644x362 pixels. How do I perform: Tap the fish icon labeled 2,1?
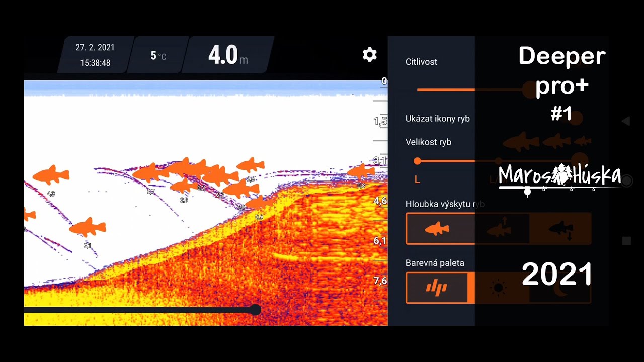point(88,227)
